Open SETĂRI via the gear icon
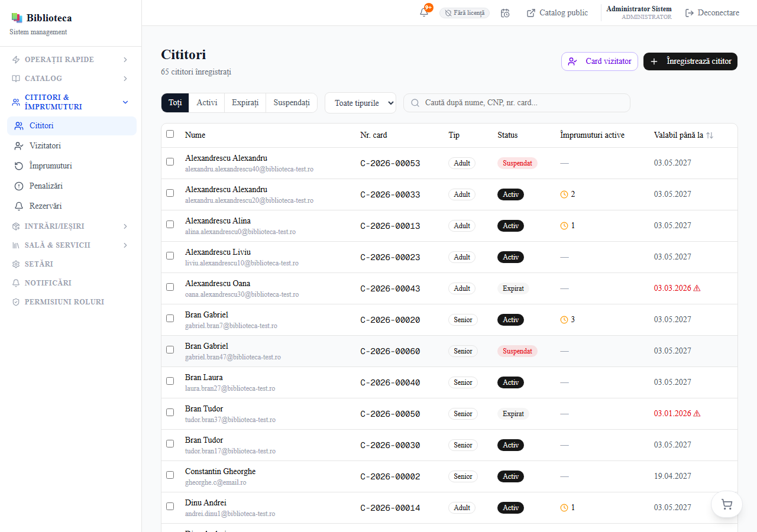The width and height of the screenshot is (757, 532). (x=16, y=264)
